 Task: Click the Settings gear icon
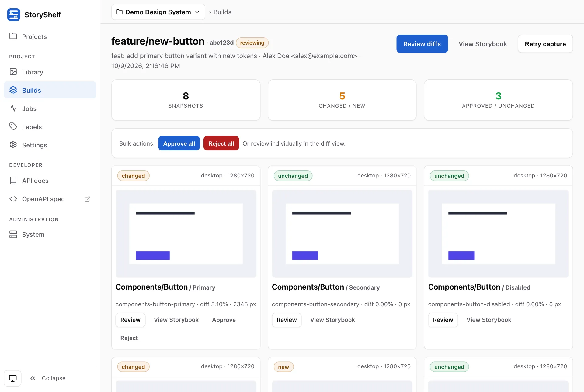pos(13,145)
